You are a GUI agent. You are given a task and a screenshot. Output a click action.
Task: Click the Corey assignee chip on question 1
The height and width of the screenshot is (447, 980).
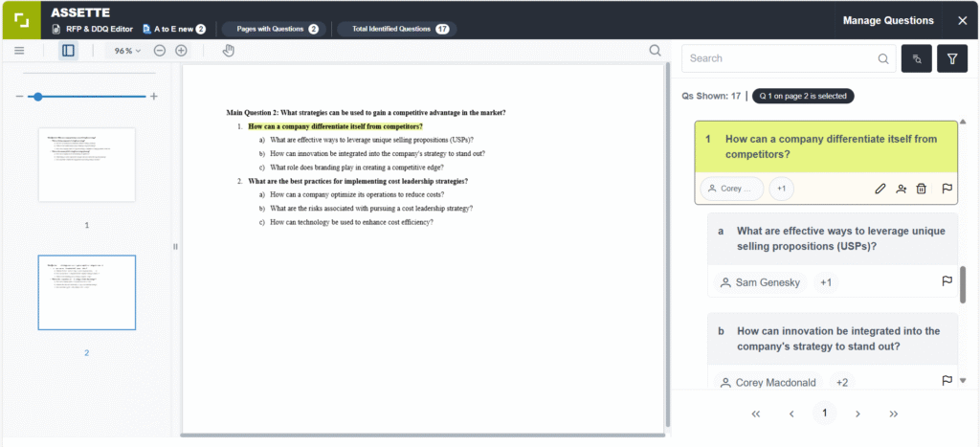pyautogui.click(x=732, y=189)
